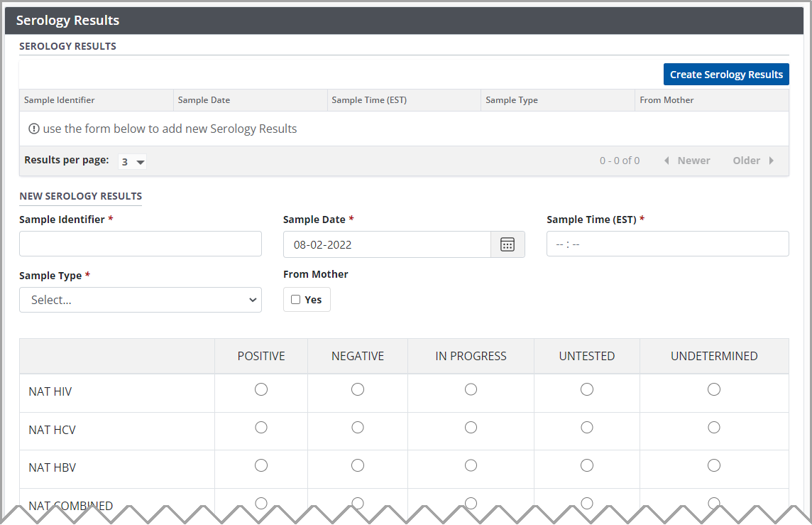The image size is (812, 525).
Task: Select Undetermined for NAT COMBINED
Action: [x=713, y=503]
